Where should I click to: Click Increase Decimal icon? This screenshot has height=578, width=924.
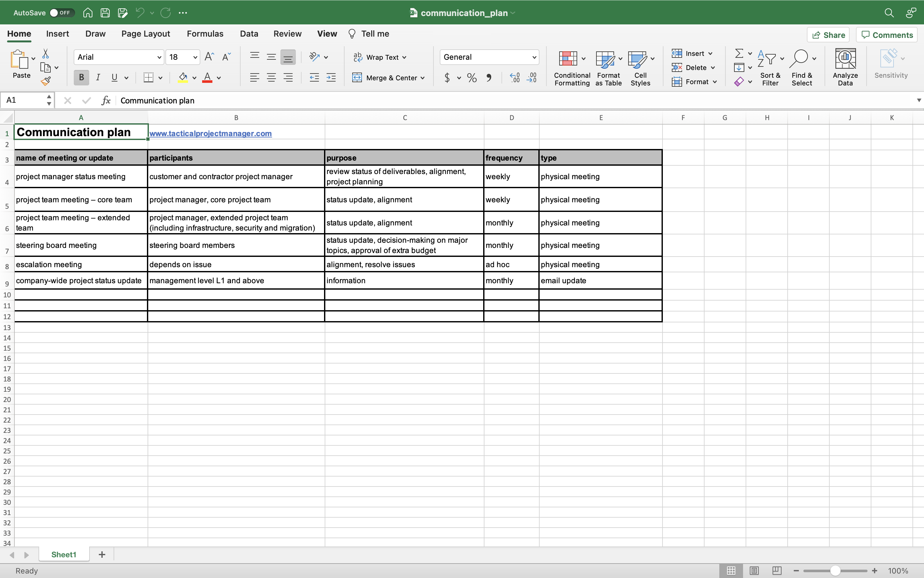click(x=515, y=78)
